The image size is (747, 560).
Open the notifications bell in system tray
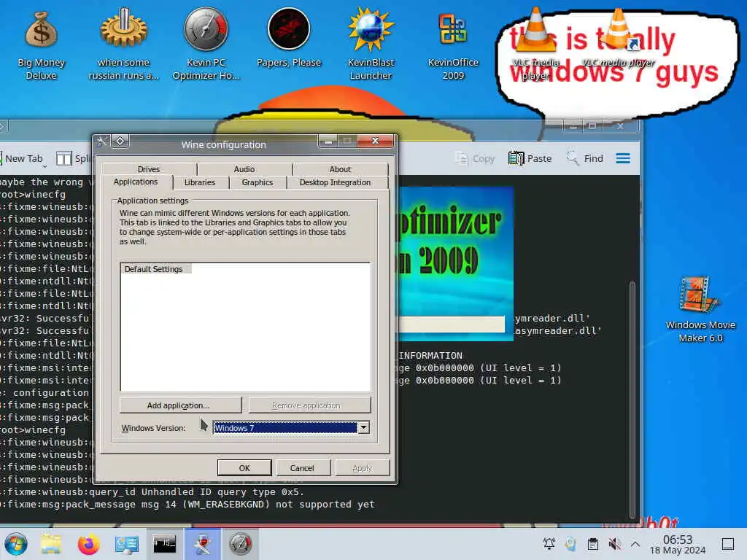tap(549, 544)
